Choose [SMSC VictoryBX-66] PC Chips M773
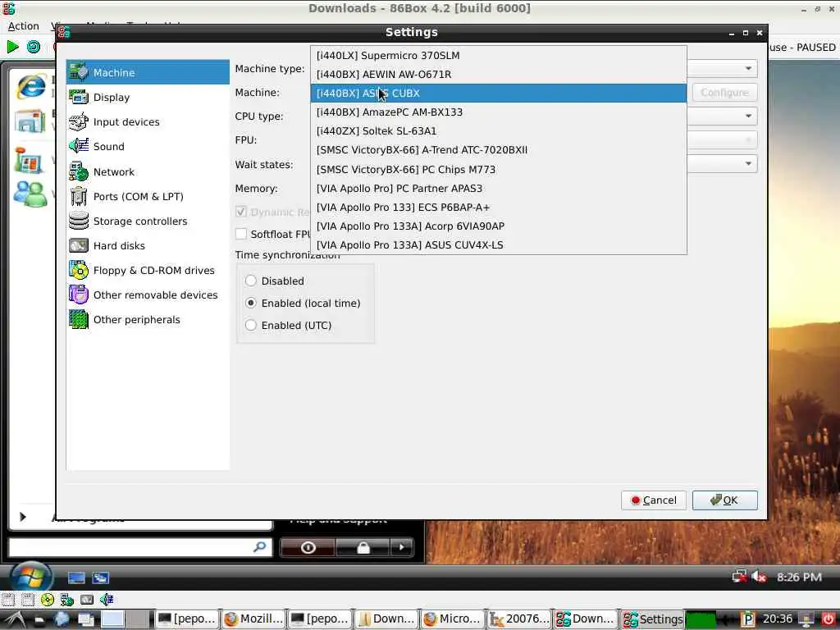The width and height of the screenshot is (840, 630). click(498, 169)
